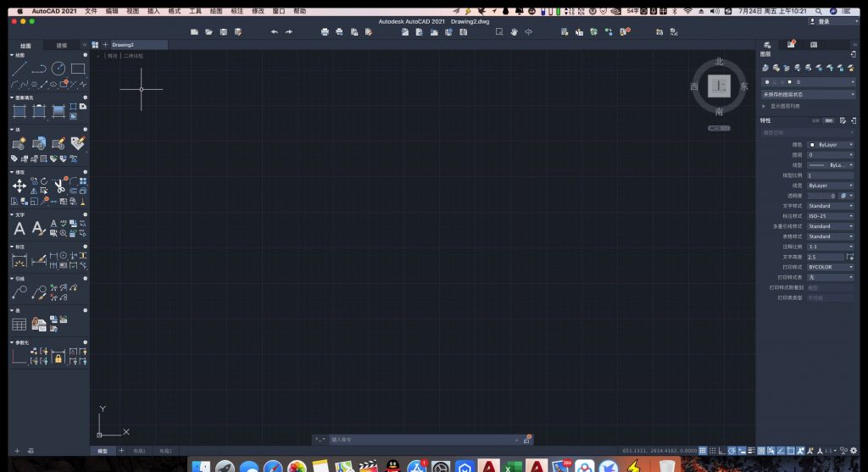The image size is (868, 472).
Task: Open the 编辑 menu
Action: [112, 11]
